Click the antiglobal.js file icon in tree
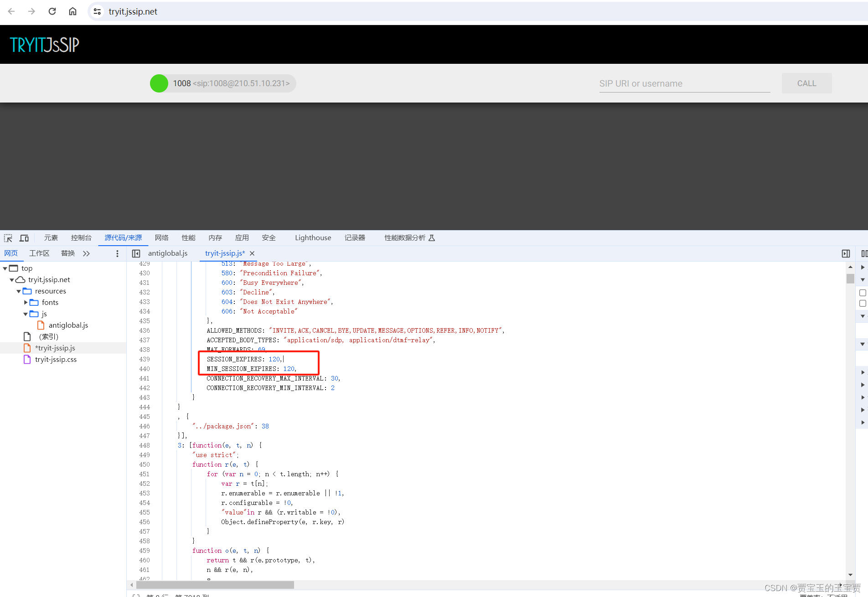 (41, 325)
